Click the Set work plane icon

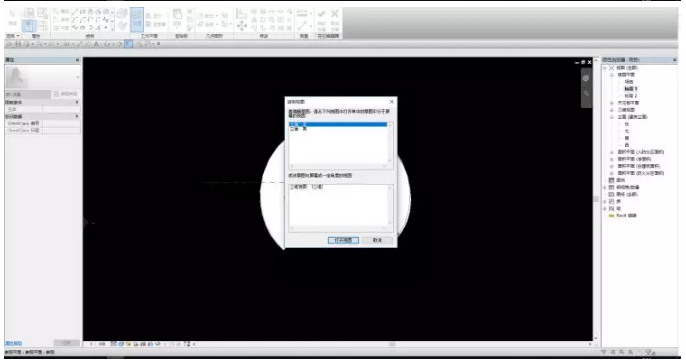point(137,20)
